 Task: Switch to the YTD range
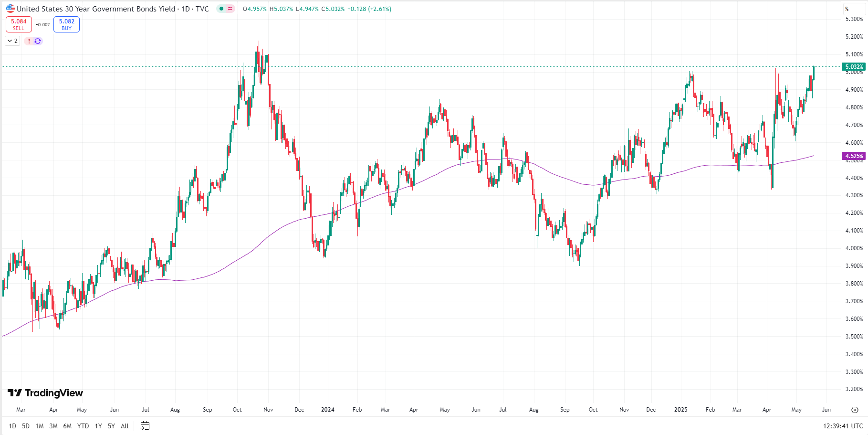point(83,426)
